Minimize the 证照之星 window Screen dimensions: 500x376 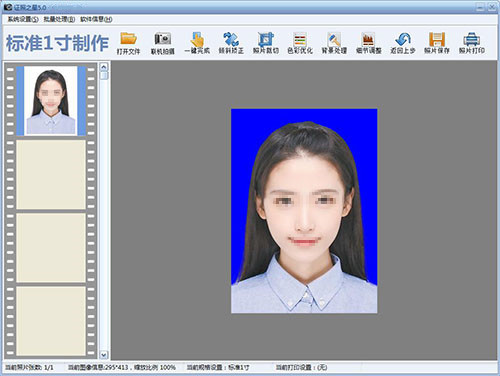click(480, 7)
